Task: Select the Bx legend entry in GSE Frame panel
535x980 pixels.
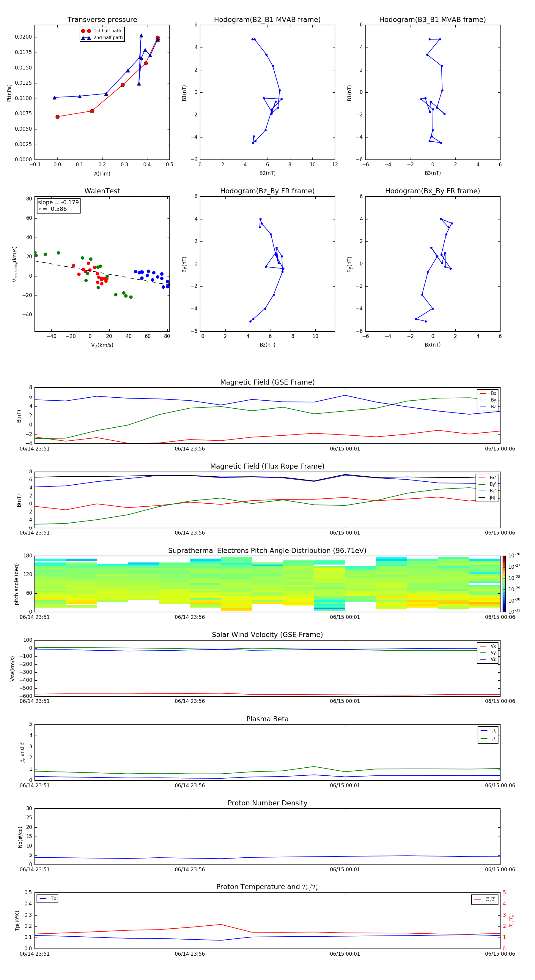Action: [488, 393]
